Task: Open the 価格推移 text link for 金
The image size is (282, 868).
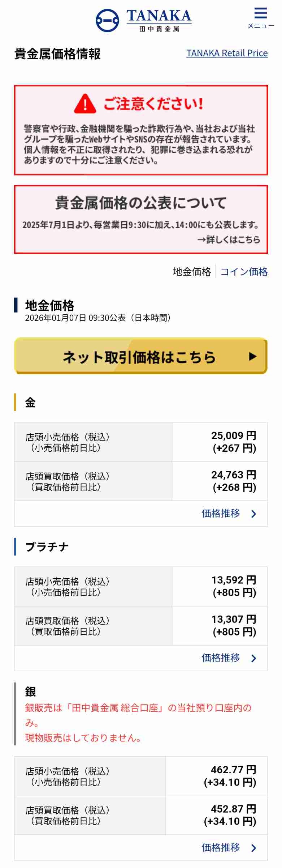Action: [221, 513]
